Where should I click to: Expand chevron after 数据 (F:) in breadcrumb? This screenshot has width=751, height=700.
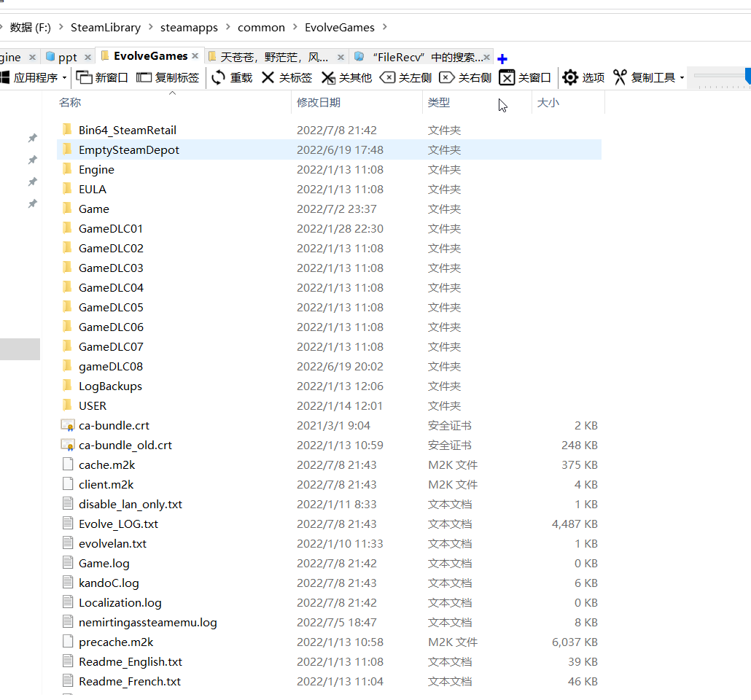[61, 27]
